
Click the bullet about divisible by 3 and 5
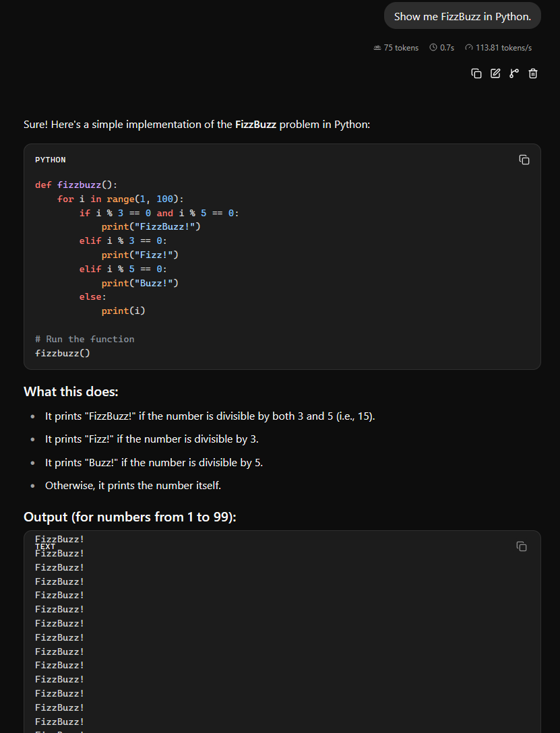(x=210, y=416)
